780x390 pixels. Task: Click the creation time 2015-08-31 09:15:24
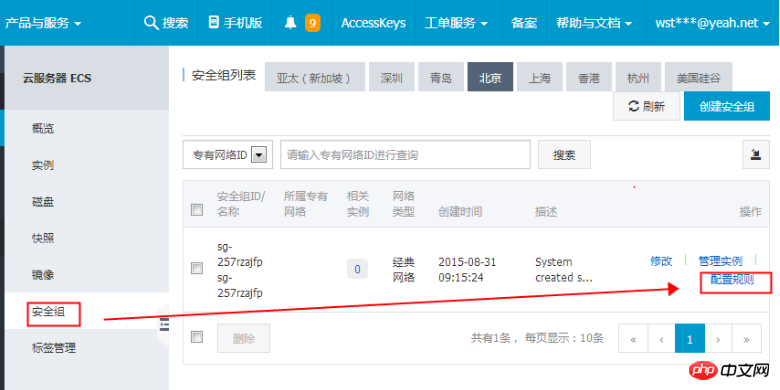468,270
